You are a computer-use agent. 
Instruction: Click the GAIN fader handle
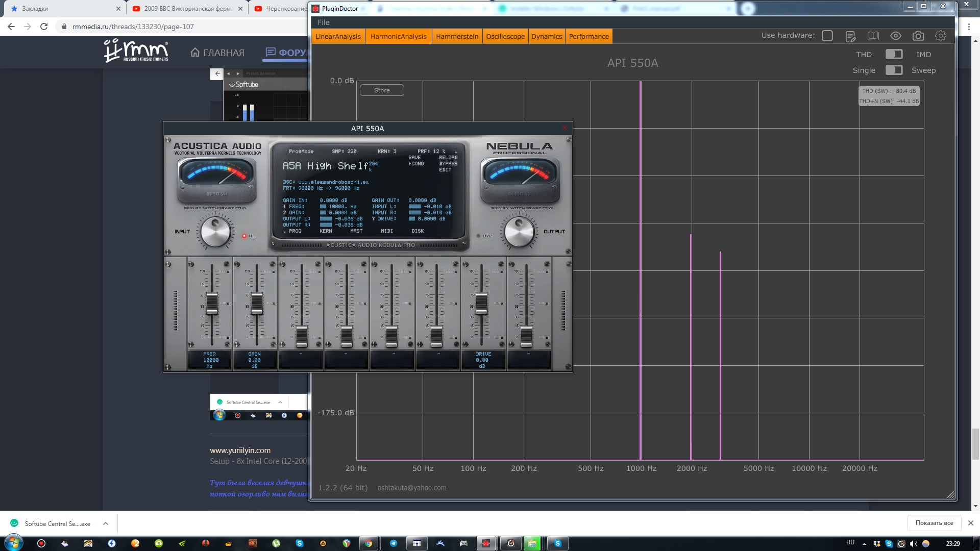pos(257,304)
